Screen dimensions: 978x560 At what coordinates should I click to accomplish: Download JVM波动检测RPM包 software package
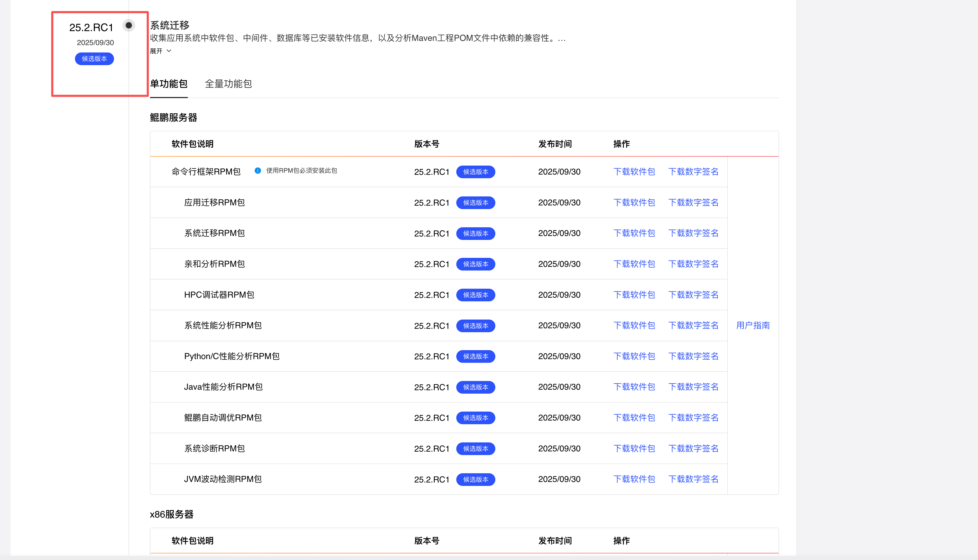[634, 479]
